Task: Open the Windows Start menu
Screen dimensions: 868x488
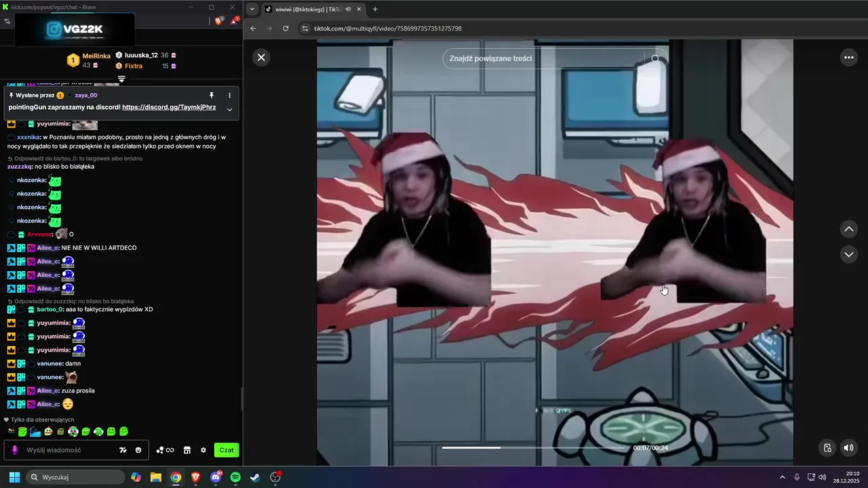Action: coord(14,477)
